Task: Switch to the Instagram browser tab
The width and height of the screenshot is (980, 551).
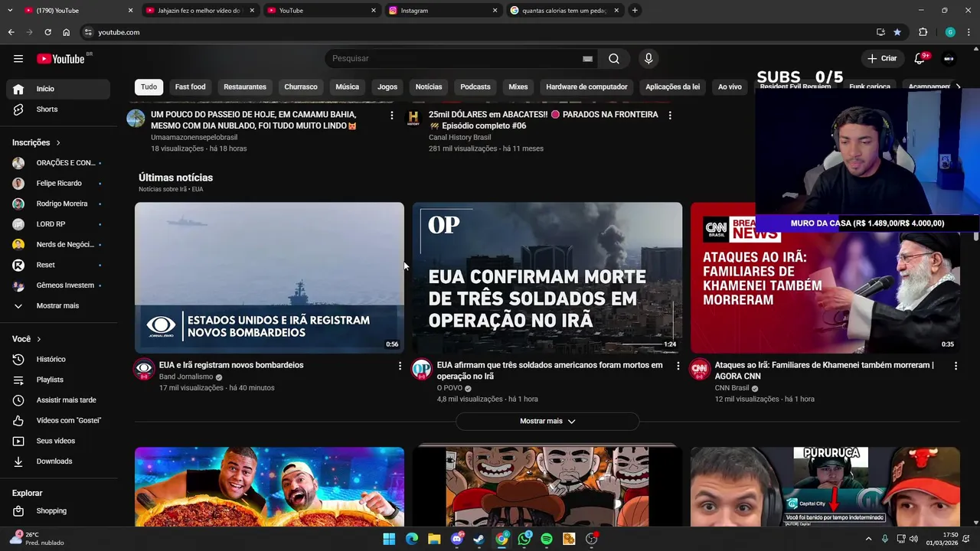Action: point(443,11)
